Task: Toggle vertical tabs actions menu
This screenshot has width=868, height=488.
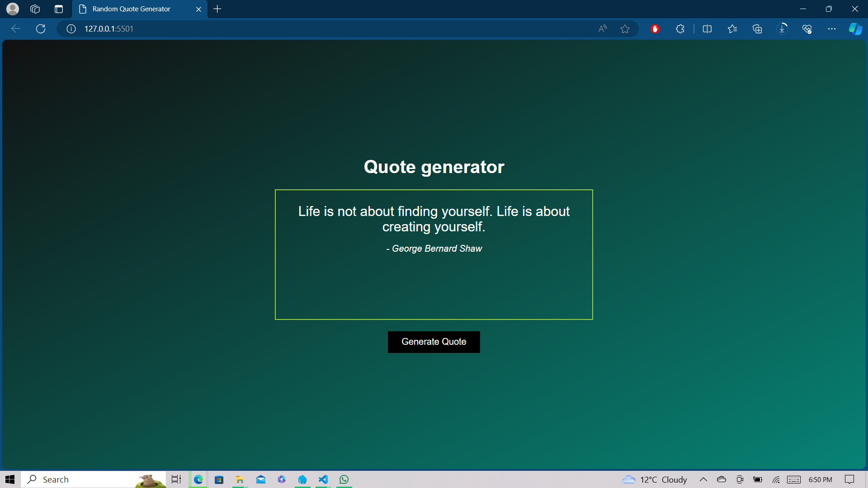Action: coord(59,9)
